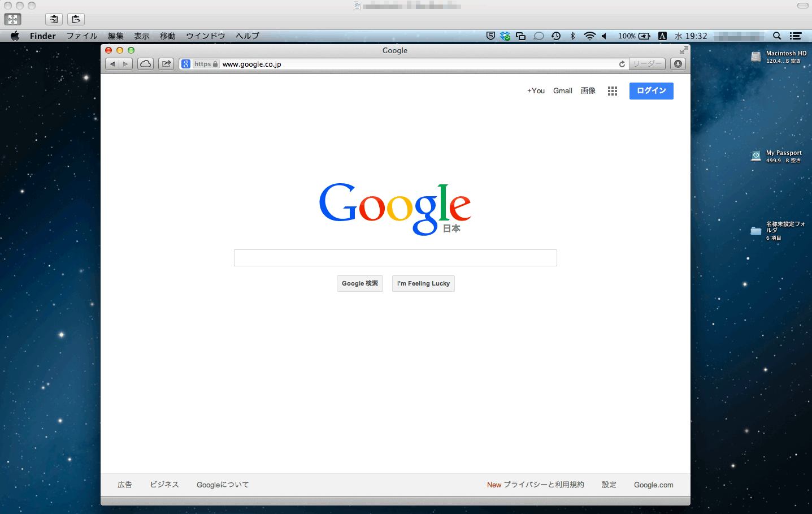Go back with Safari's back arrow
The image size is (812, 514).
click(x=112, y=64)
